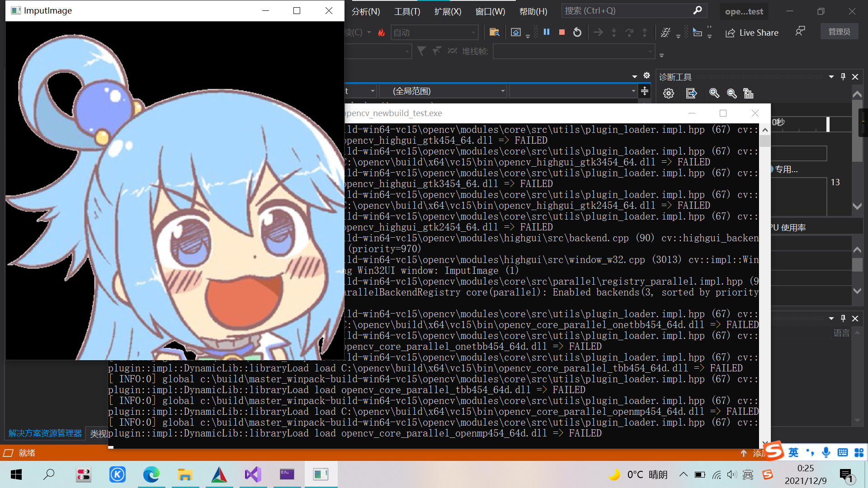
Task: Click reset view chart icon in diagnostics
Action: coord(748,94)
